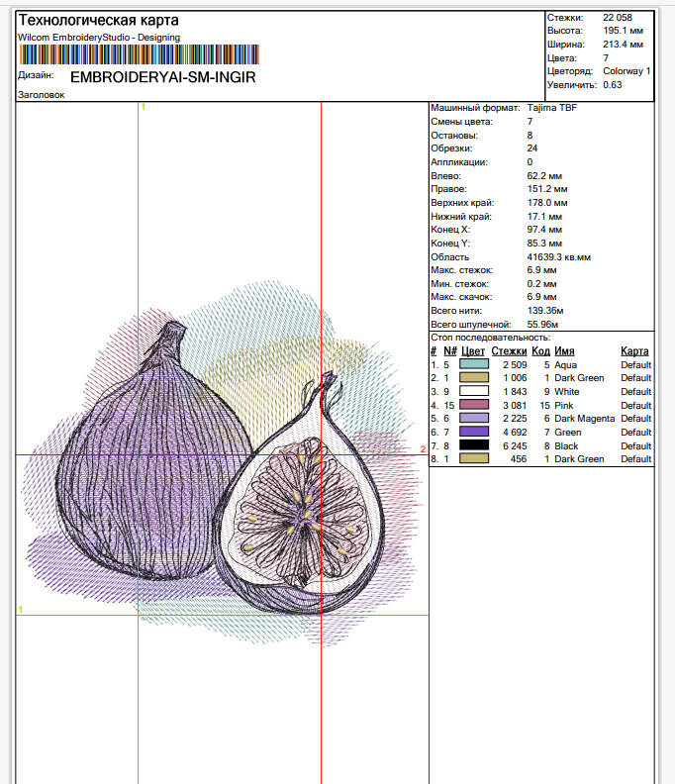Click the end X value '97.4 мм'
Screen dimensions: 675x784
(544, 230)
